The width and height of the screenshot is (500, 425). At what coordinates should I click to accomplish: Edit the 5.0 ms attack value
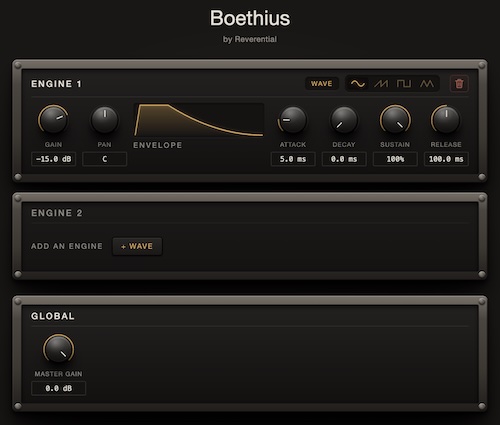point(293,159)
